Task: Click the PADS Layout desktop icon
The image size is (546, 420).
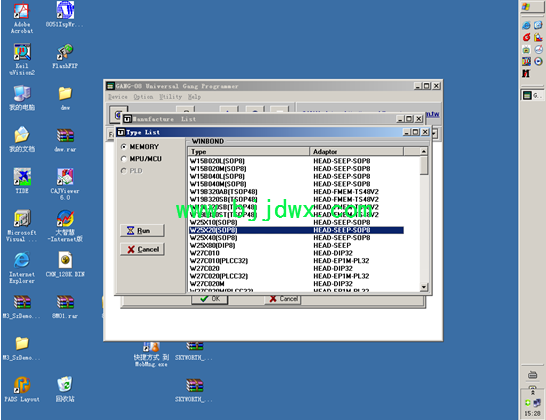Action: point(22,389)
